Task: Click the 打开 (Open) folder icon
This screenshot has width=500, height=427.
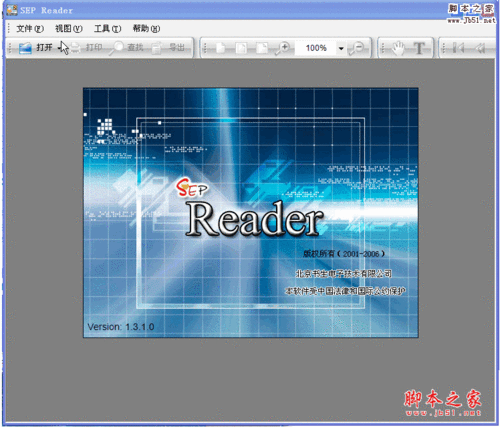Action: (x=25, y=48)
